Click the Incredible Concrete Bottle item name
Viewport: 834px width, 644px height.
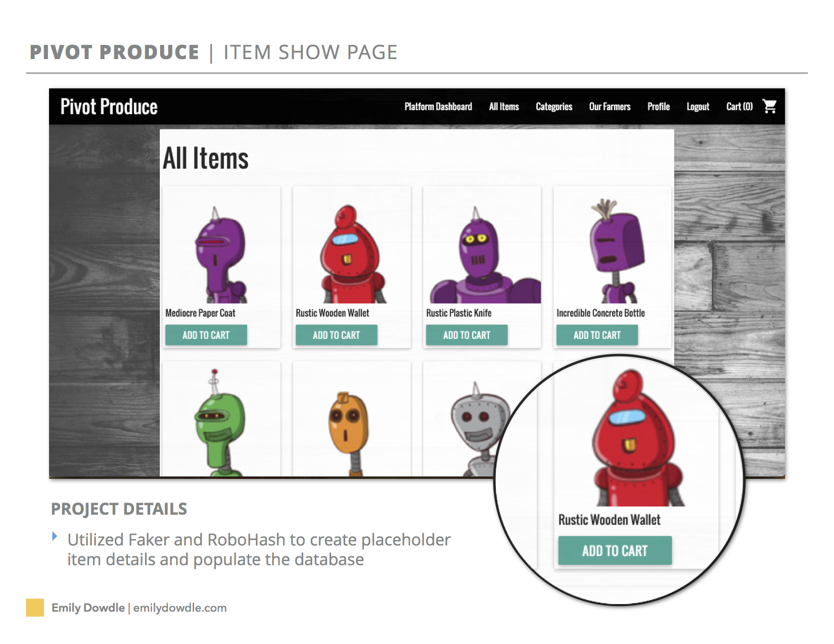[601, 313]
